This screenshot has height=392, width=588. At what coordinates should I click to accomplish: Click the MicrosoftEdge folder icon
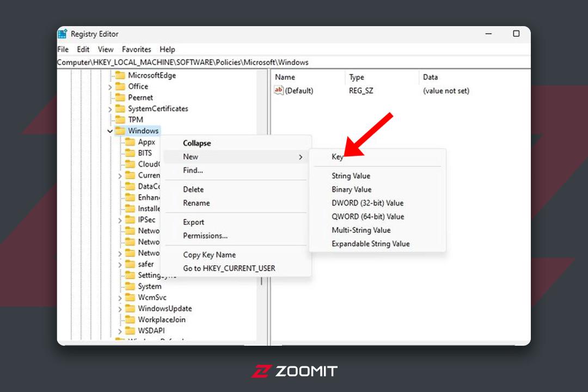coord(120,75)
